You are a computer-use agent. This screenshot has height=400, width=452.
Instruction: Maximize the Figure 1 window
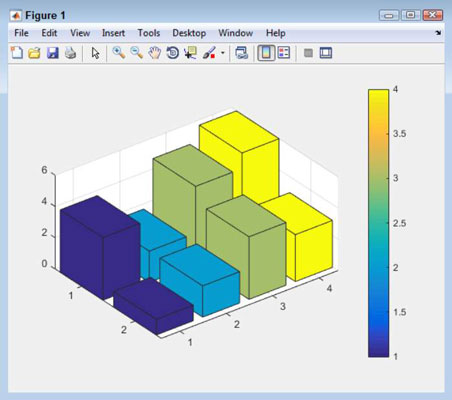click(411, 15)
